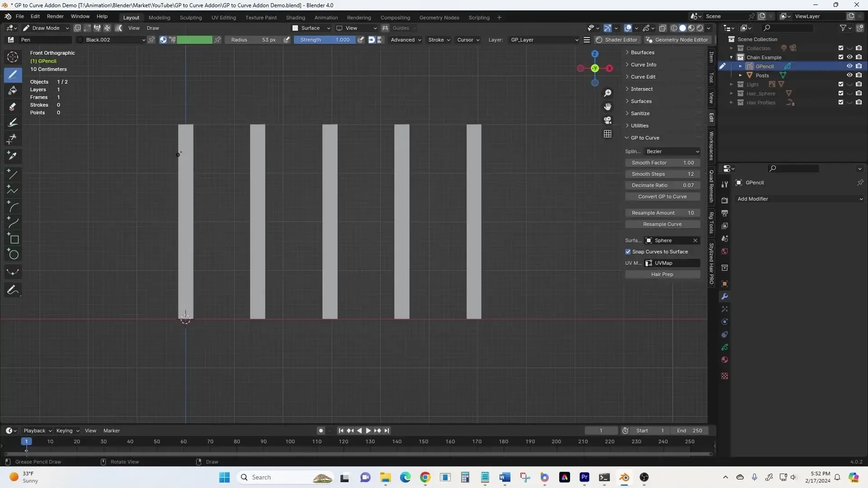Pick the Eyedropper tool
Viewport: 868px width, 488px height.
[x=13, y=156]
